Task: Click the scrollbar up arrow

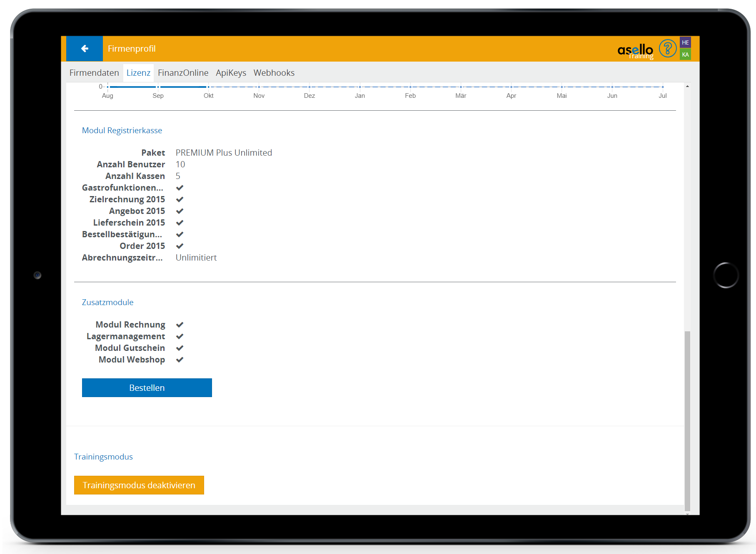Action: pyautogui.click(x=687, y=86)
